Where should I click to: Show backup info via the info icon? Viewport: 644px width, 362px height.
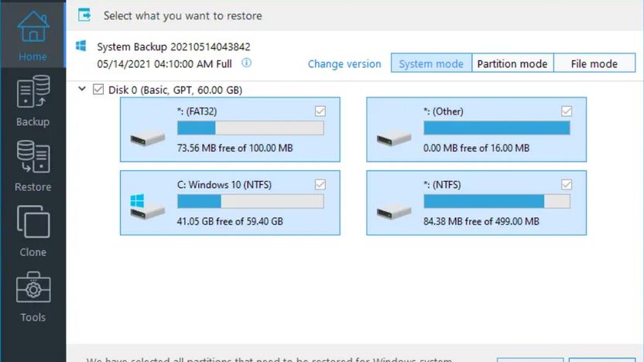(246, 63)
